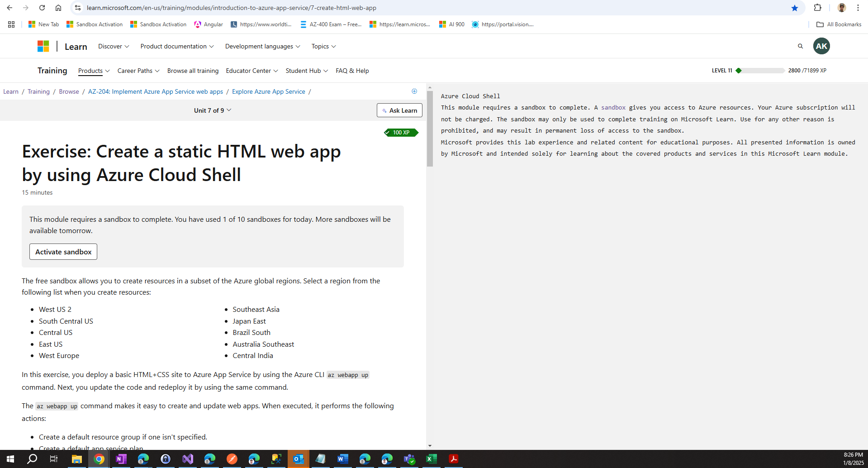Click the scrollbar down arrow
This screenshot has height=468, width=868.
430,446
